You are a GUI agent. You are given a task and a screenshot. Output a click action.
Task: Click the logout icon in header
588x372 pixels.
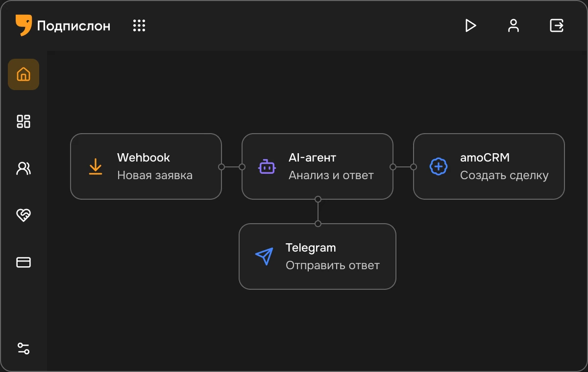(557, 25)
